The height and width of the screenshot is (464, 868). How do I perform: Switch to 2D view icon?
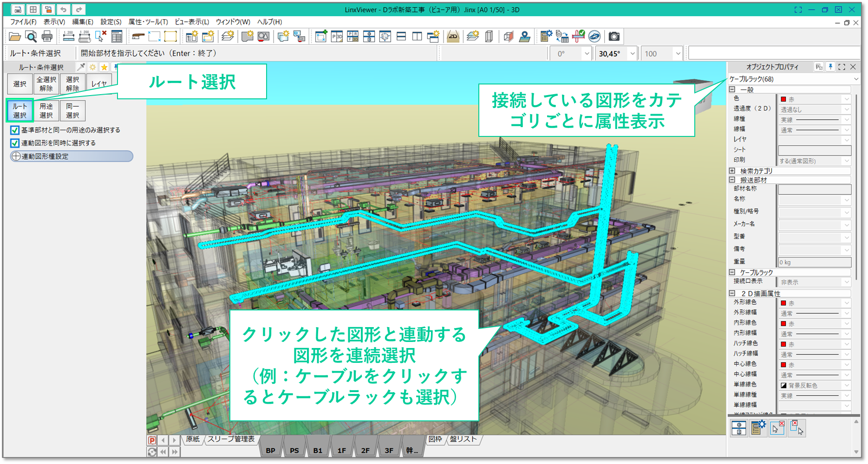pyautogui.click(x=453, y=37)
